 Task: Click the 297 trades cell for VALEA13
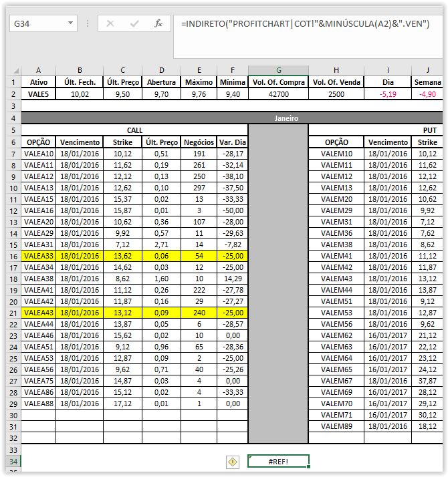click(199, 188)
